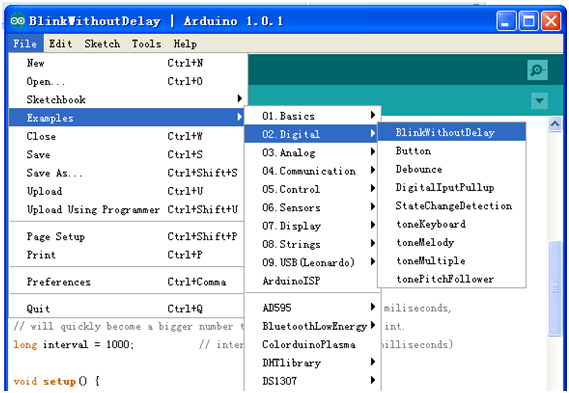
Task: Open the File menu
Action: [x=25, y=44]
